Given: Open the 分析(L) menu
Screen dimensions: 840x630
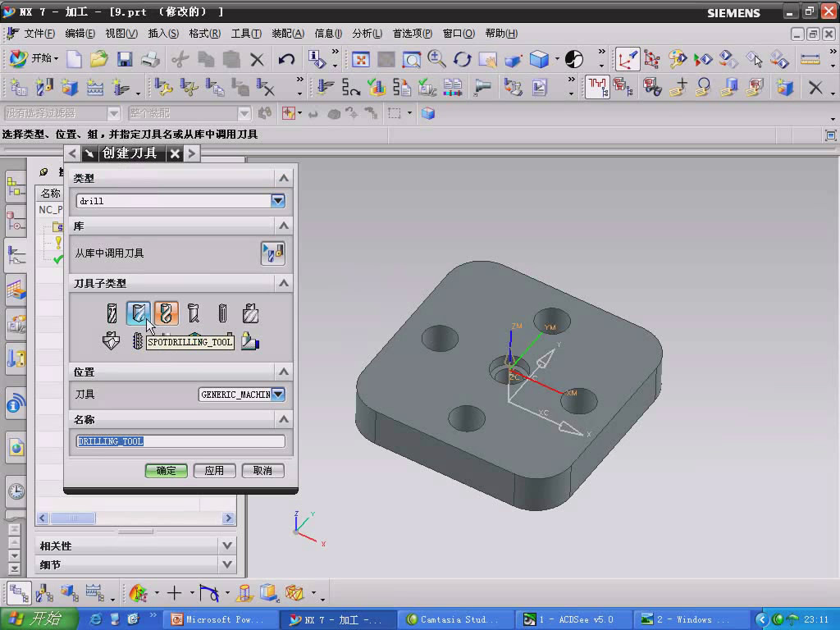Looking at the screenshot, I should (x=367, y=33).
